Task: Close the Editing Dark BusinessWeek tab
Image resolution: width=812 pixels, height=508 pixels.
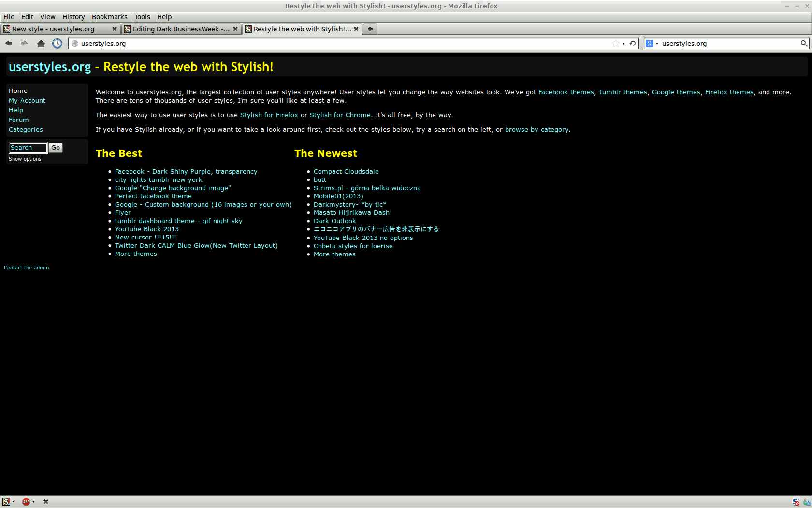Action: [235, 29]
